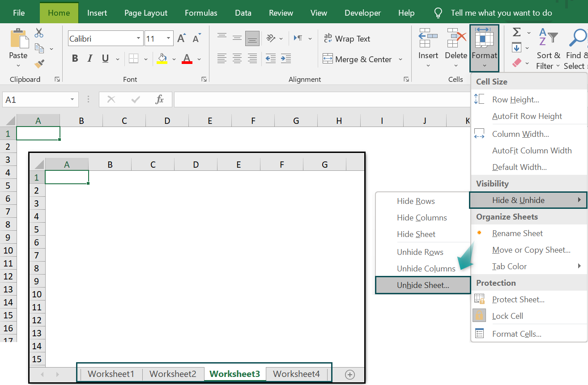Click Merge & Center
This screenshot has width=588, height=385.
tap(358, 59)
